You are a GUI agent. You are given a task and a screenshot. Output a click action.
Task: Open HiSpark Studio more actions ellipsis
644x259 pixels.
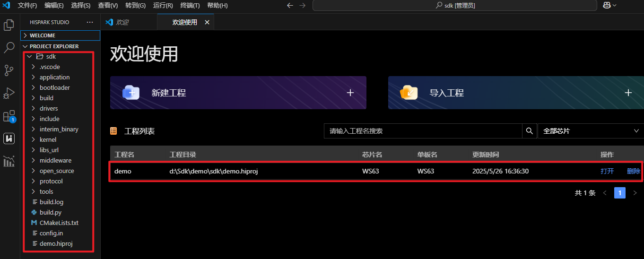pos(90,22)
